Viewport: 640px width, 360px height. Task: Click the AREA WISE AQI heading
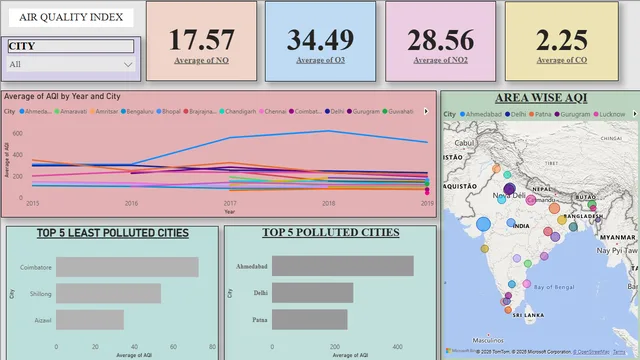point(541,98)
